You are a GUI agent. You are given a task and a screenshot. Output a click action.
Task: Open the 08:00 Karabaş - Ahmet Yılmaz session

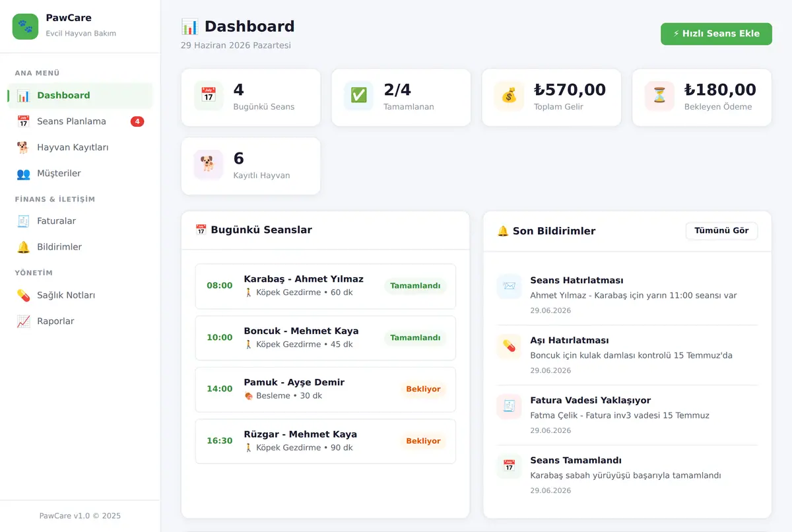(325, 286)
